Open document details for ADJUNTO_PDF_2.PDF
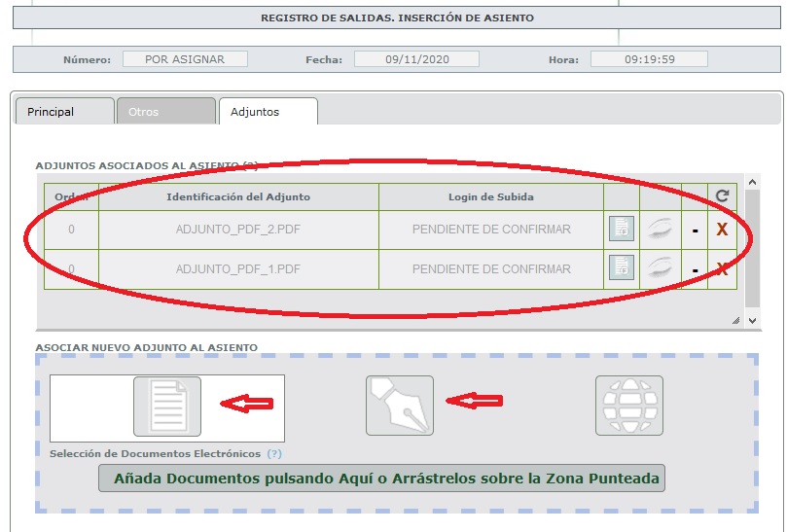The image size is (787, 532). click(622, 229)
